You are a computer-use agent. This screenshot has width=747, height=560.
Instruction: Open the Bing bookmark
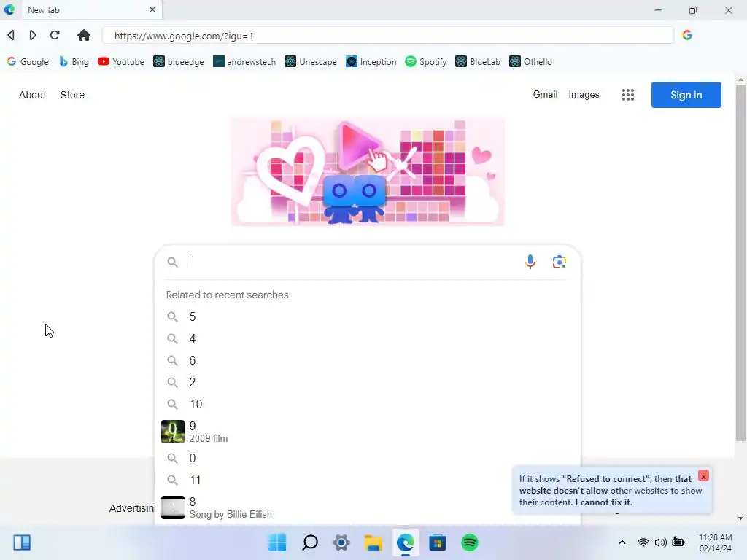[x=74, y=62]
